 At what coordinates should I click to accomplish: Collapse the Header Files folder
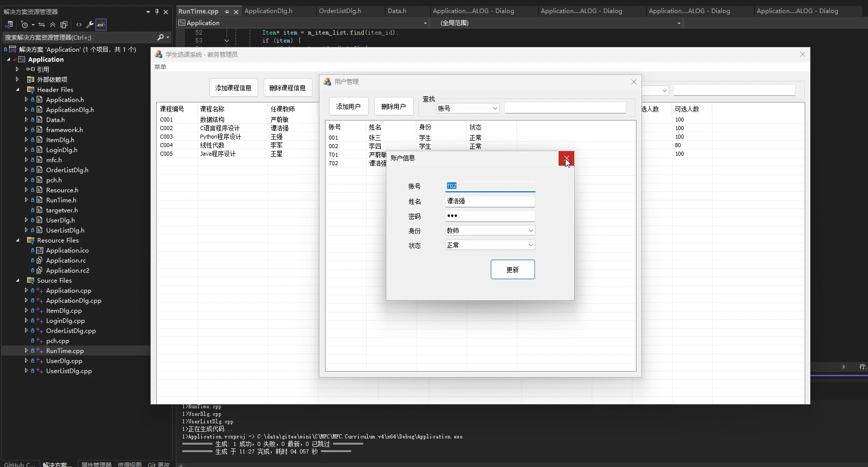[18, 89]
